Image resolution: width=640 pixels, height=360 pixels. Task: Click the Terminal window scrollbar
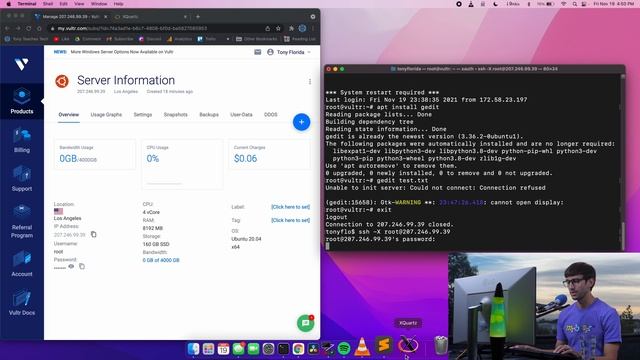(x=622, y=235)
